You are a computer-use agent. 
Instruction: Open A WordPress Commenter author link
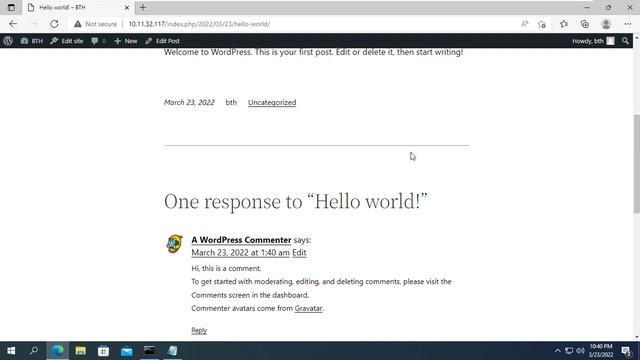[x=241, y=240]
